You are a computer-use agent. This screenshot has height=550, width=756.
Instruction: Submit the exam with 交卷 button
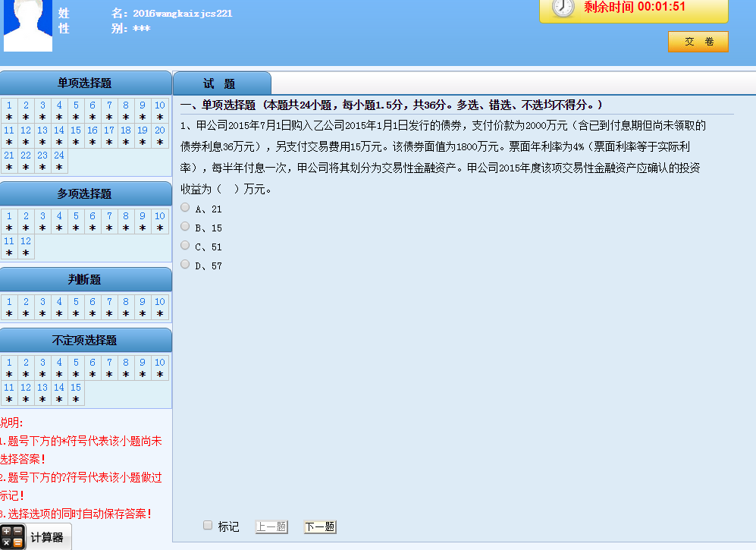[698, 42]
